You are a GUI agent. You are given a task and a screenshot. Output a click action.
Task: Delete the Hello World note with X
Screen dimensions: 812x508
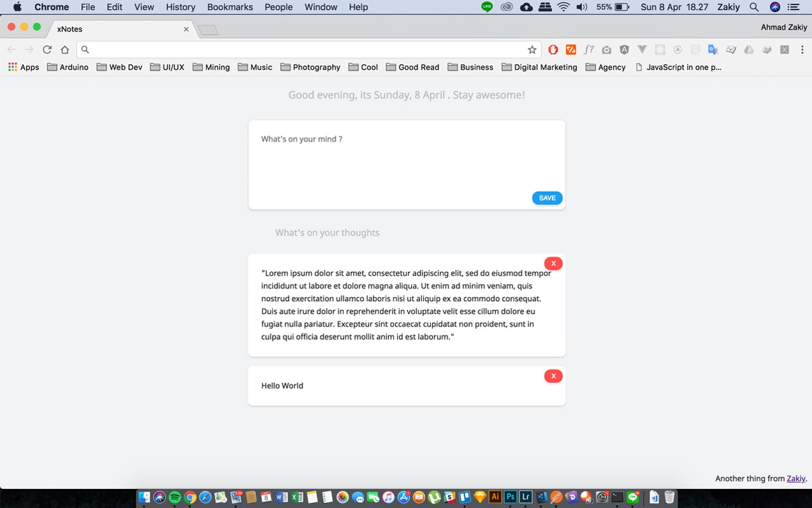(553, 376)
